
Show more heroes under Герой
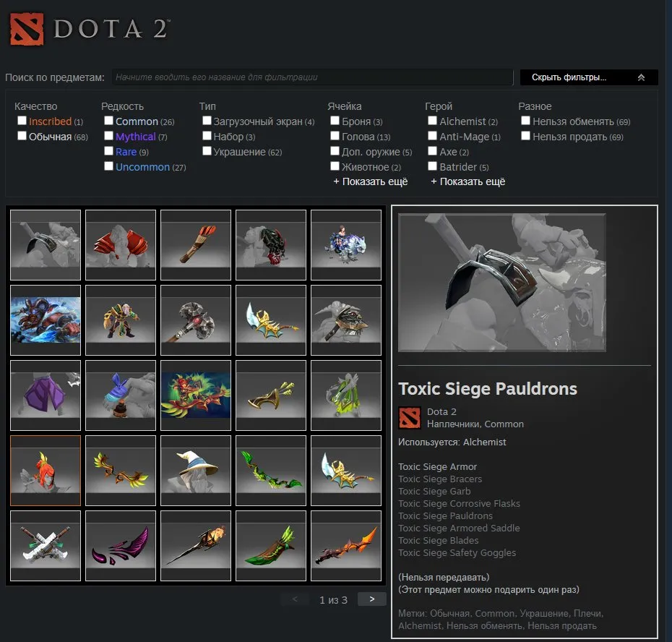pyautogui.click(x=468, y=182)
